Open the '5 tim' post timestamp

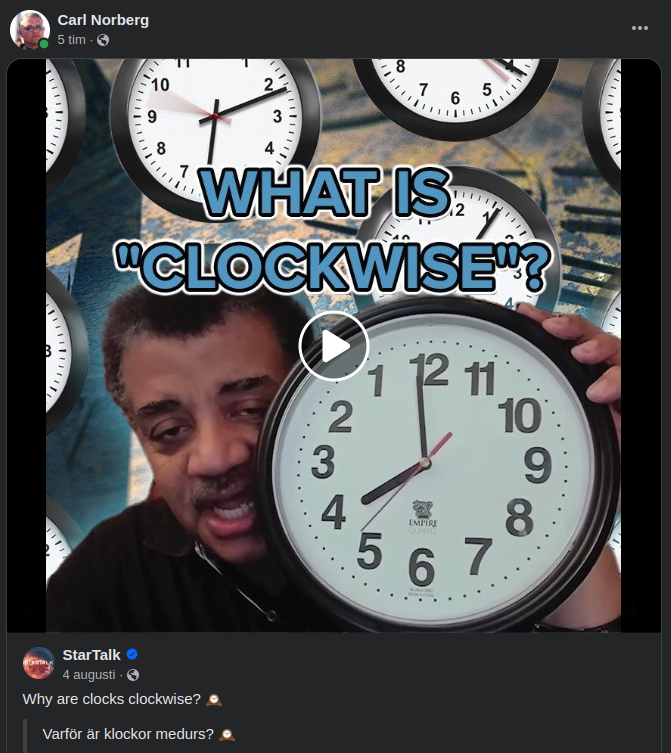[x=71, y=40]
